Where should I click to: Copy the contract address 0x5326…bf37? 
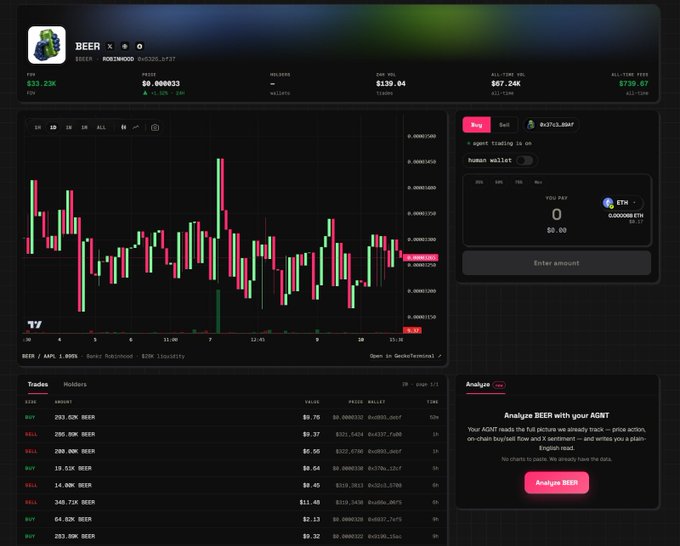(x=157, y=59)
